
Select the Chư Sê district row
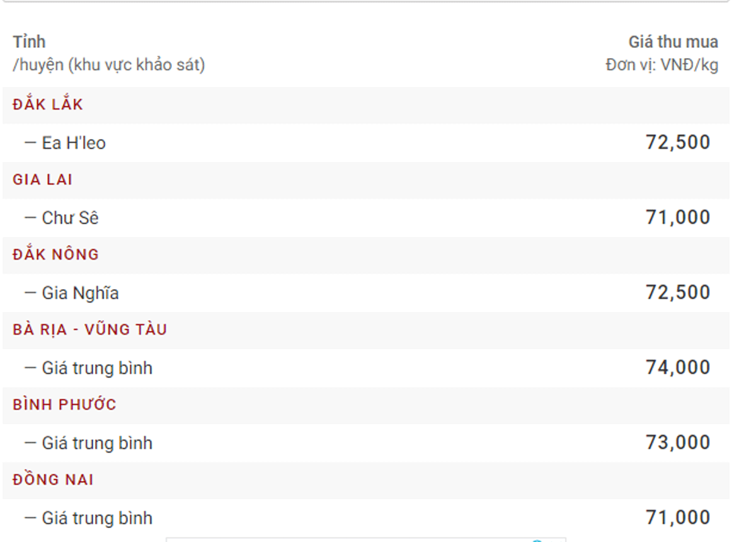[71, 218]
